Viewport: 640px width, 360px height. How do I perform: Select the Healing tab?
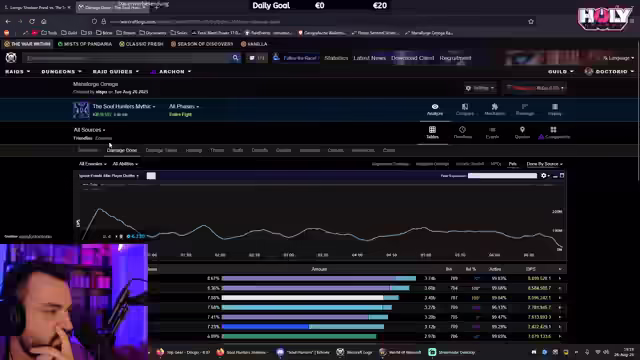(x=194, y=150)
